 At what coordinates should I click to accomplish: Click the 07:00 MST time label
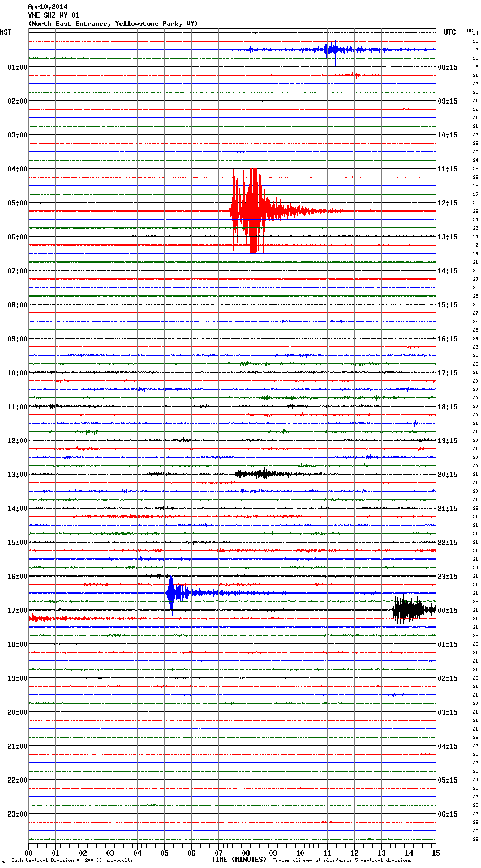[18, 271]
